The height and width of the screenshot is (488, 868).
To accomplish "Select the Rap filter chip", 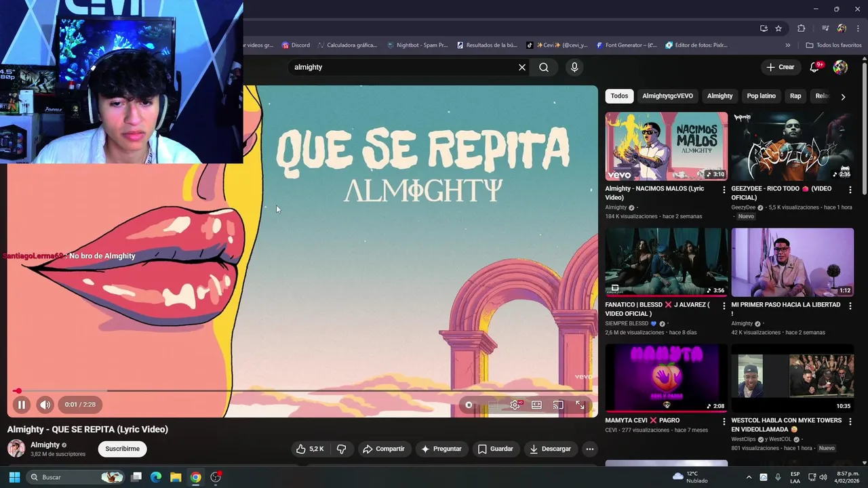I will [795, 96].
